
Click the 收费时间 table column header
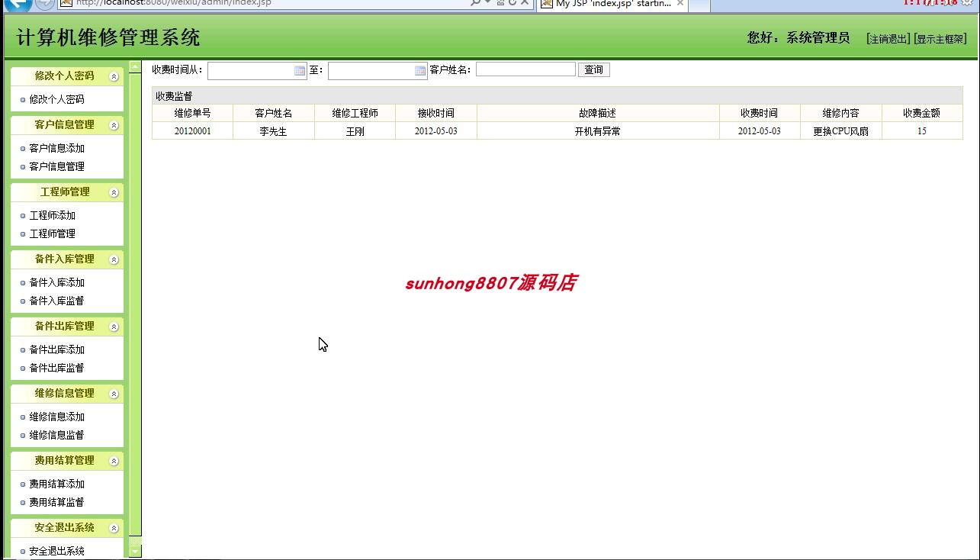pyautogui.click(x=760, y=113)
